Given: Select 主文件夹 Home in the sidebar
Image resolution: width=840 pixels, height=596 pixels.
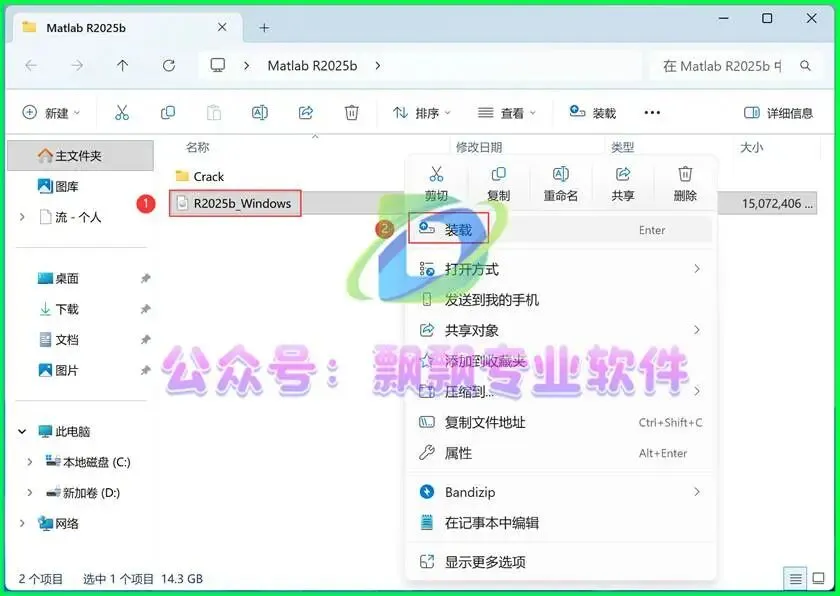Looking at the screenshot, I should (80, 156).
